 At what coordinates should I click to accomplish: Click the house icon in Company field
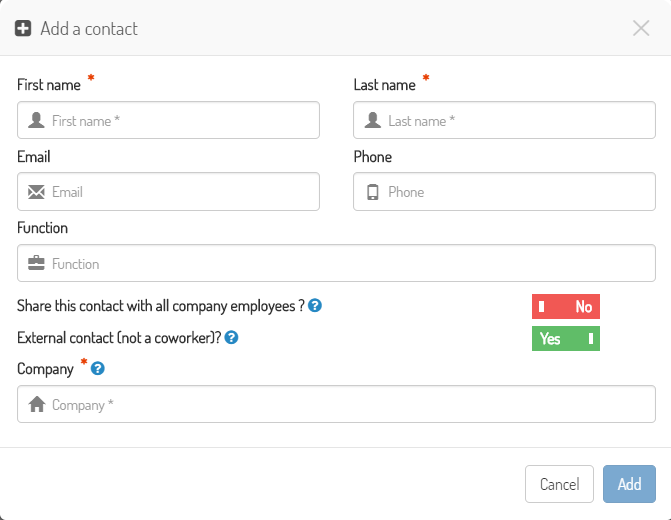(x=37, y=404)
